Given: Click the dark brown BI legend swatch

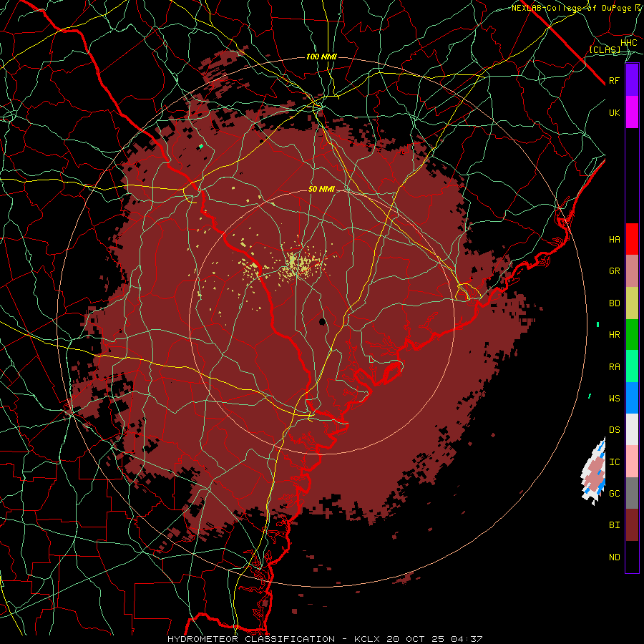Looking at the screenshot, I should [x=632, y=525].
